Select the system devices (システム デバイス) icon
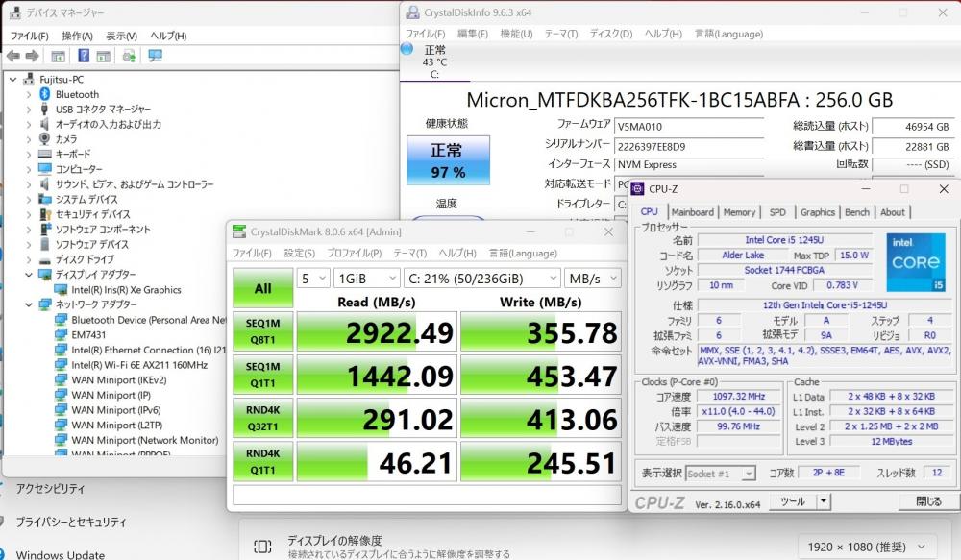Image resolution: width=961 pixels, height=560 pixels. coord(45,199)
